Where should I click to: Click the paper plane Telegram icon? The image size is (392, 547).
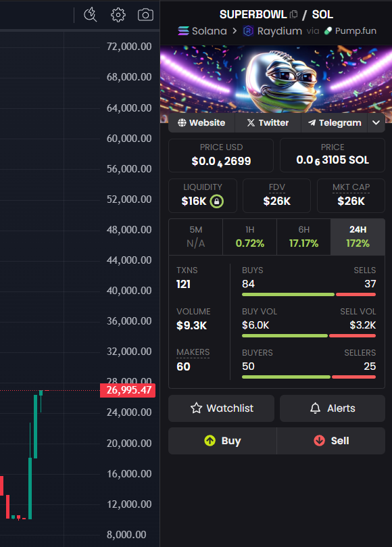point(312,123)
